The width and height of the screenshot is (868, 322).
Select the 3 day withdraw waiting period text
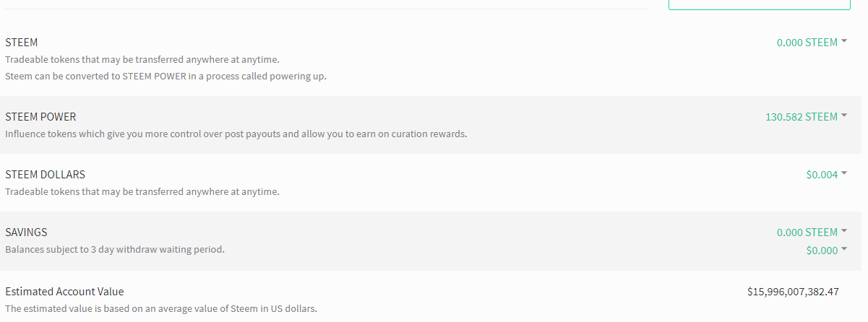(x=115, y=250)
